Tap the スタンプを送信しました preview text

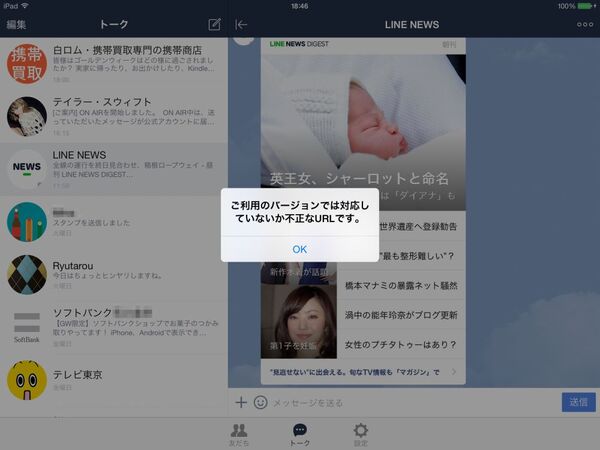pyautogui.click(x=91, y=223)
